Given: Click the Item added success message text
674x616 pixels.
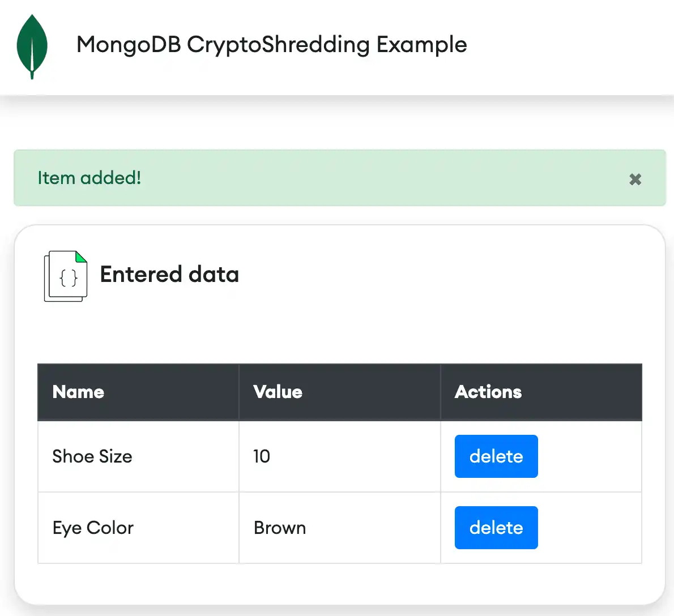Looking at the screenshot, I should pos(89,178).
